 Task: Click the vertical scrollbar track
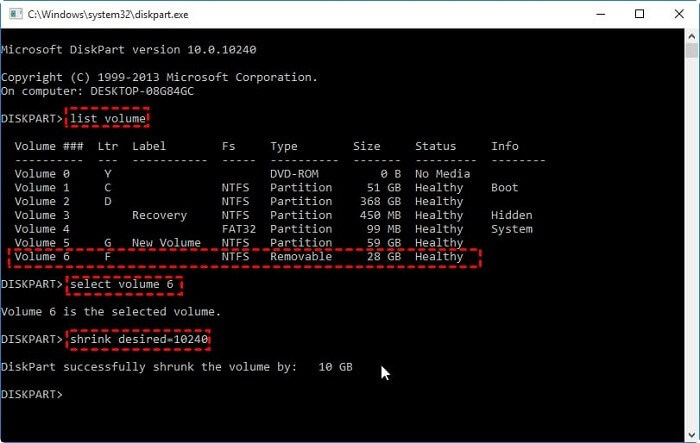point(691,250)
